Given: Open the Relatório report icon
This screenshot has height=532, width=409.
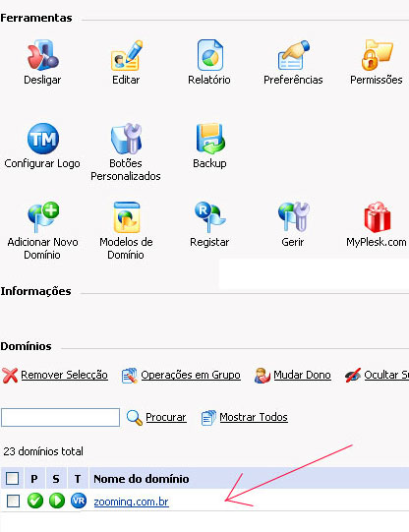Looking at the screenshot, I should pos(210,55).
